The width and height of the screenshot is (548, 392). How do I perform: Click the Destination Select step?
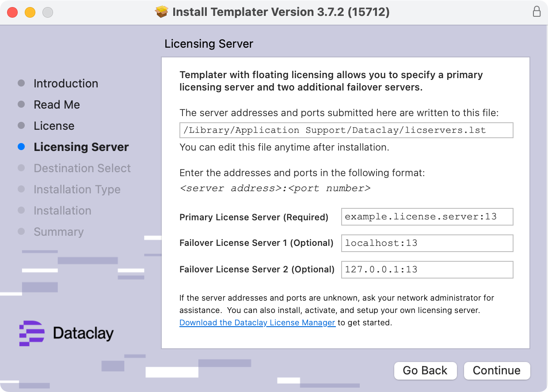pyautogui.click(x=82, y=168)
